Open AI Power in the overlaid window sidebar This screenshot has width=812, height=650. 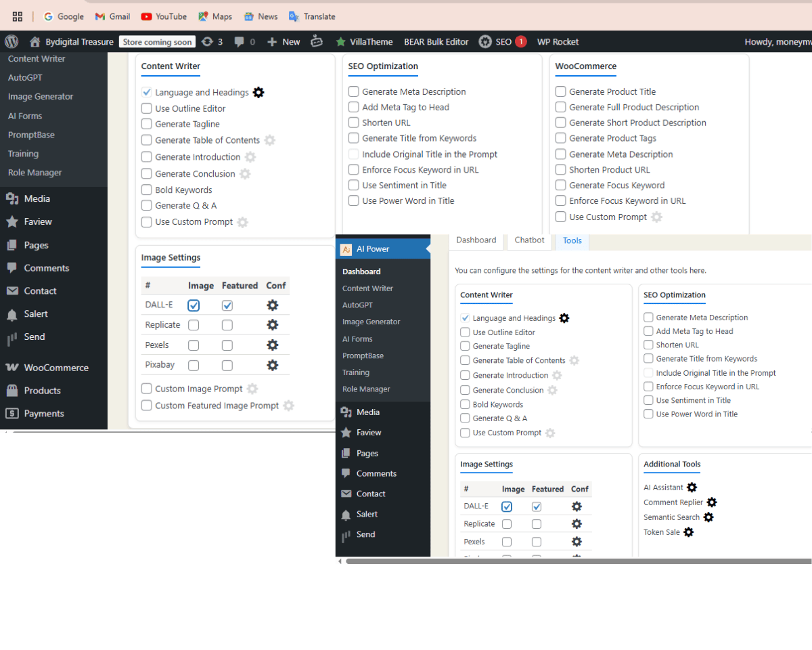tap(383, 248)
